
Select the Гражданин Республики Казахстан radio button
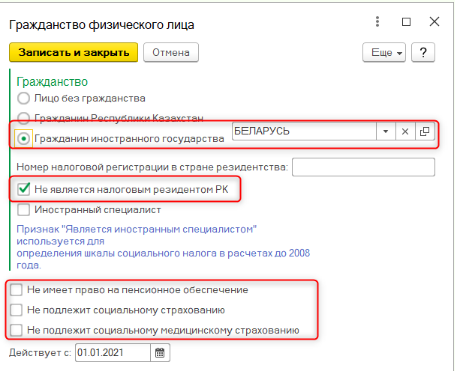pyautogui.click(x=24, y=118)
